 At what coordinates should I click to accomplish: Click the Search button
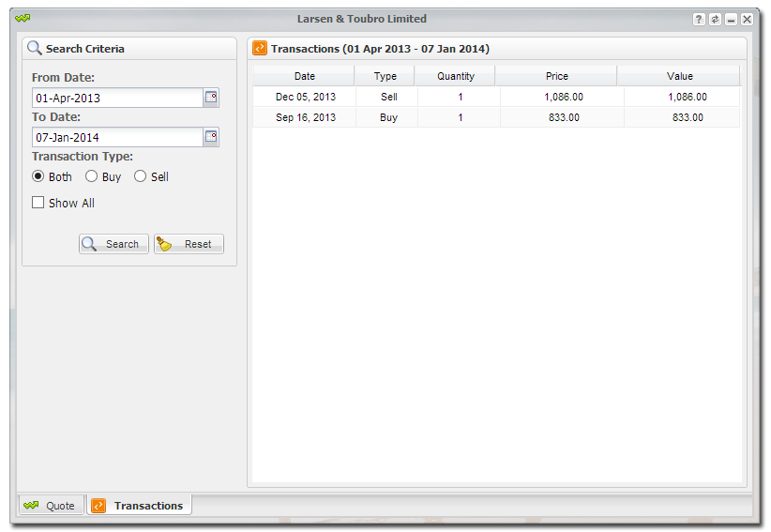click(113, 244)
